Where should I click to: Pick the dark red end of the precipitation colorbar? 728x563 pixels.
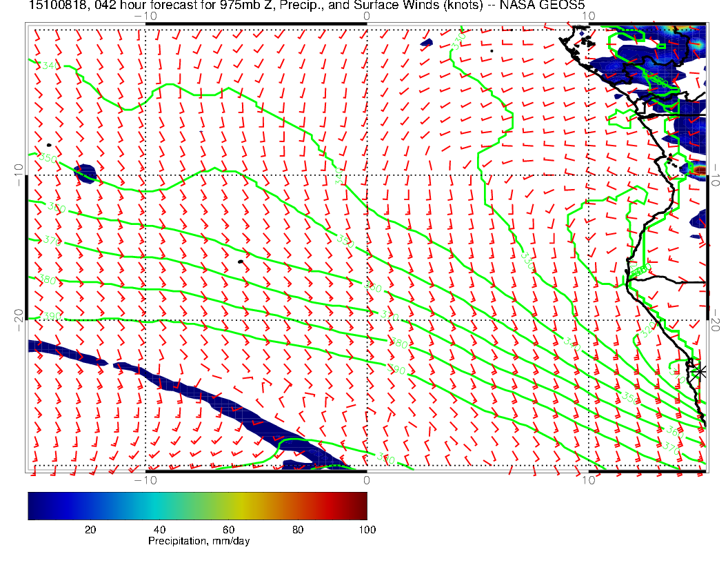coord(361,506)
